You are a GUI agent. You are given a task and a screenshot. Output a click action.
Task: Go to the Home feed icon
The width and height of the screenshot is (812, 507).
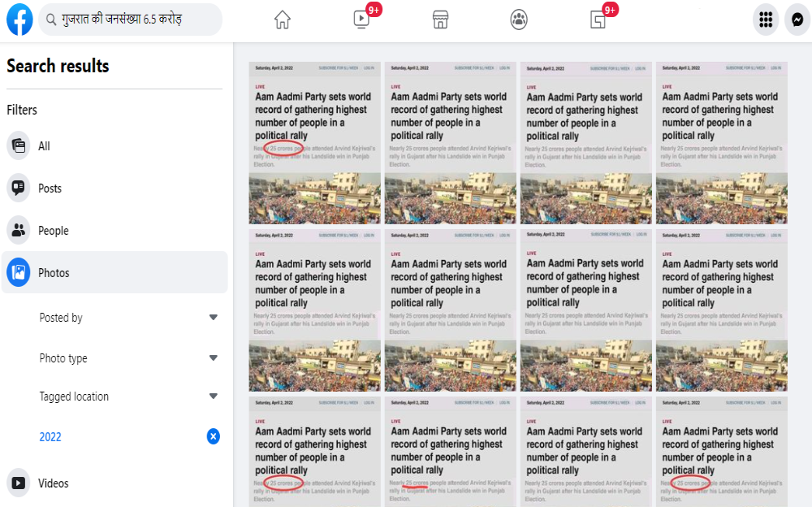coord(282,20)
